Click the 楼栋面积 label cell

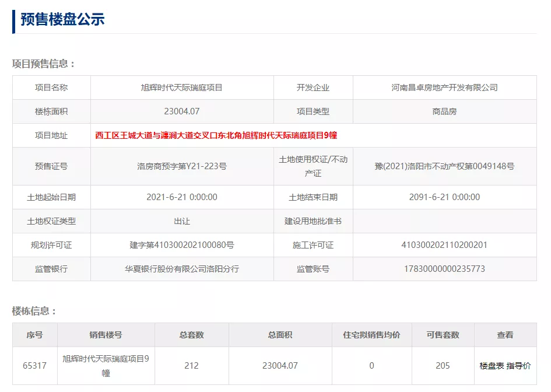pyautogui.click(x=51, y=111)
